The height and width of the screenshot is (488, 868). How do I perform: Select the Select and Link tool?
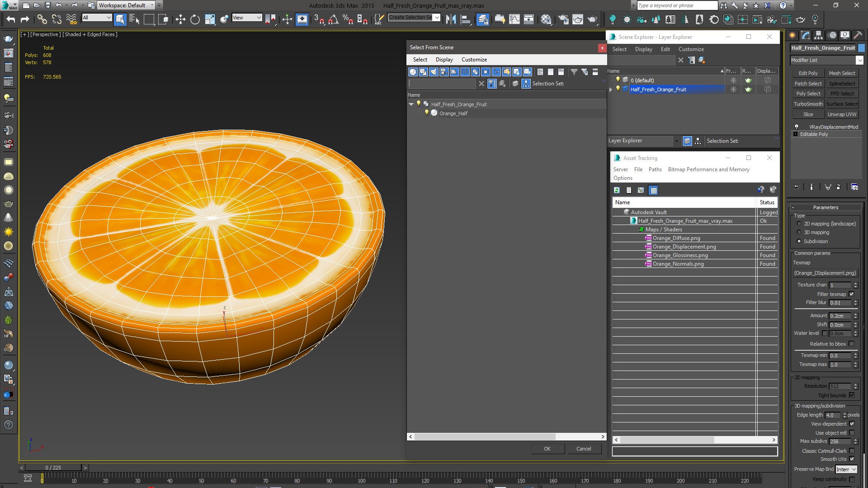click(42, 19)
